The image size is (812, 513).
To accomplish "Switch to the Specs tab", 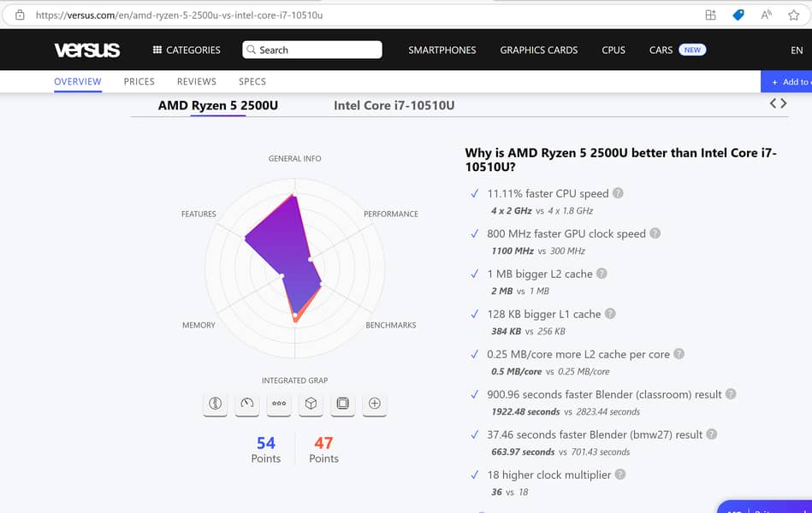I will pos(252,81).
